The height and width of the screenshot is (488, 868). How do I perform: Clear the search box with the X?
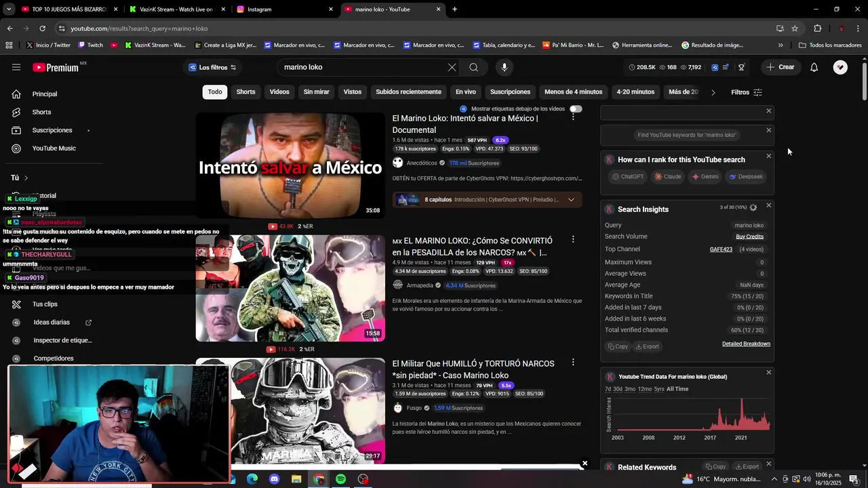[x=452, y=67]
